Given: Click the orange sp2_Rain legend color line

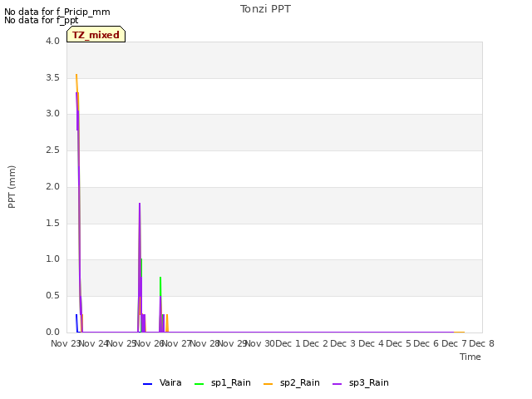Looking at the screenshot, I should coord(268,384).
